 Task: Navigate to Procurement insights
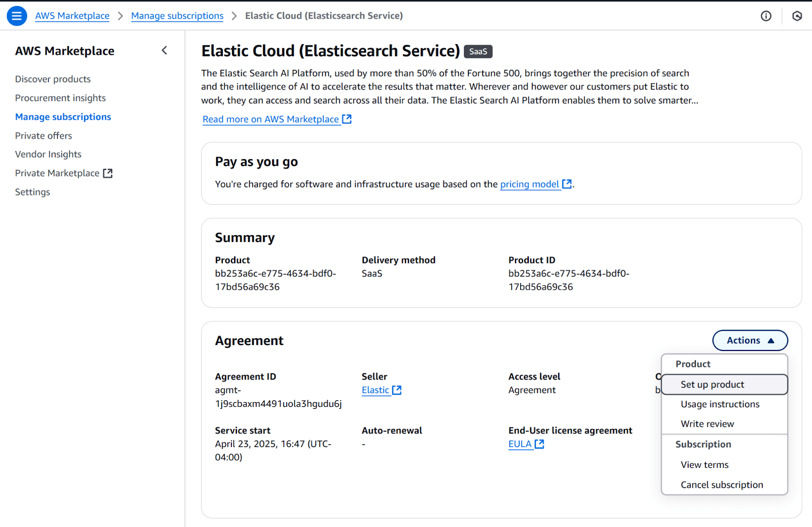pyautogui.click(x=60, y=98)
